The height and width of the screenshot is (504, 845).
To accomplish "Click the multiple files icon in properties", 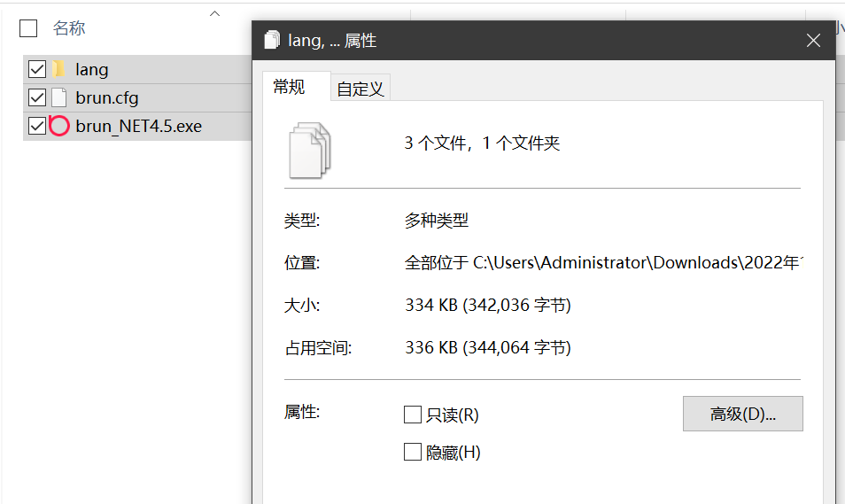I will point(310,150).
